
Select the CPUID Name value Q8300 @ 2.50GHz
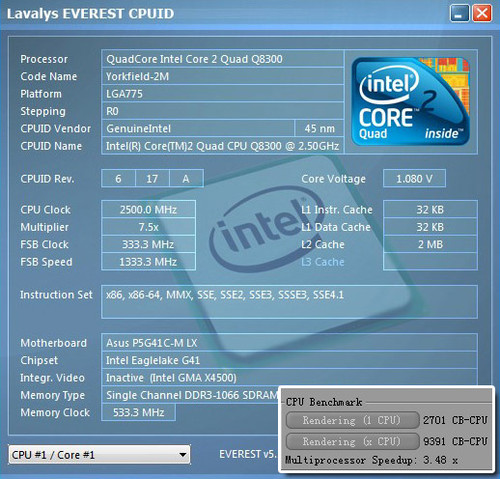tap(222, 146)
